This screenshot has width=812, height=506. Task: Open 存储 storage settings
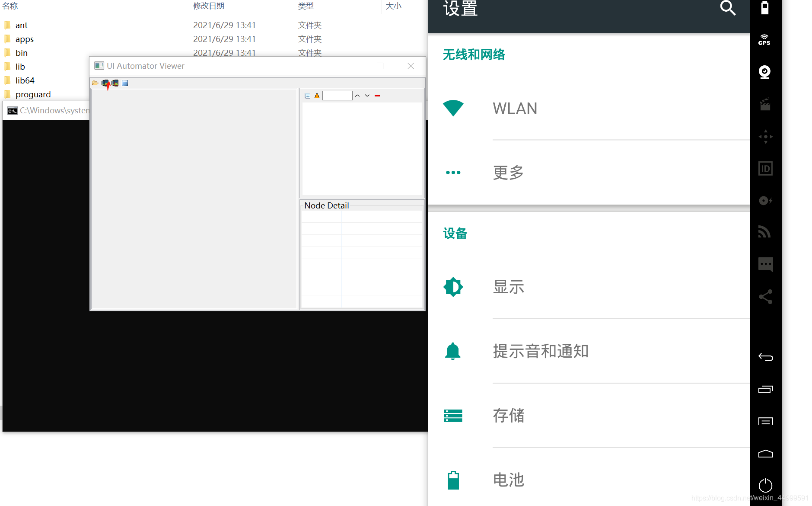click(x=589, y=416)
